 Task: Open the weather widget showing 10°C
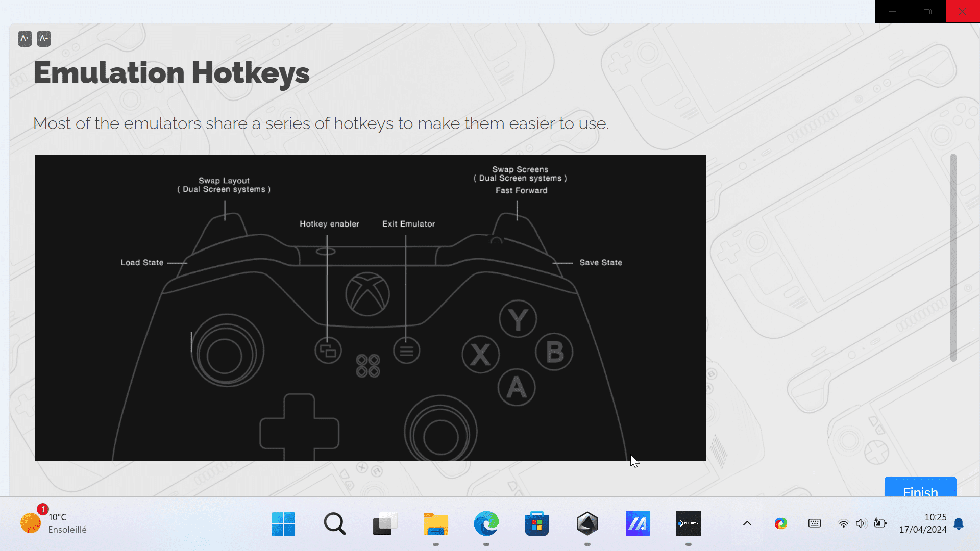pyautogui.click(x=54, y=523)
